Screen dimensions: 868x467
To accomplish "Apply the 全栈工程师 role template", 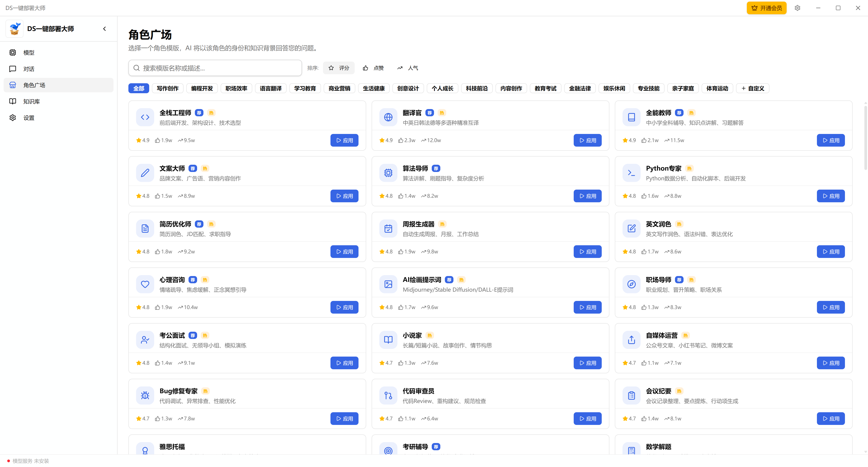I will (x=344, y=140).
